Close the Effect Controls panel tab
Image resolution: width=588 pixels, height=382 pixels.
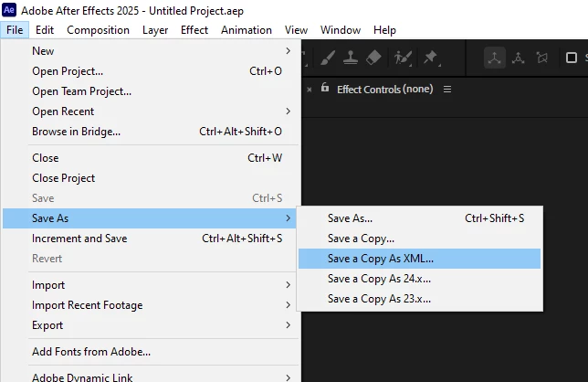click(x=309, y=90)
